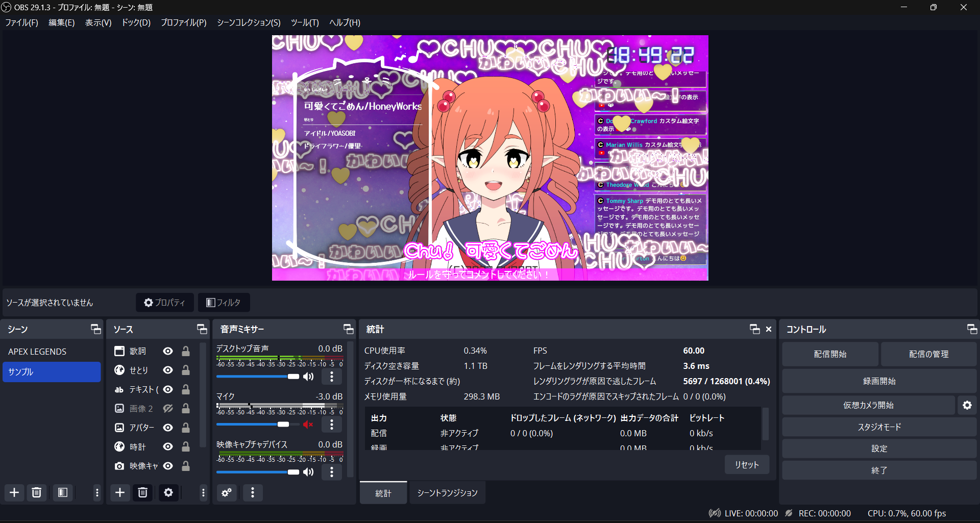Reset statistics using the リセット button

(x=746, y=464)
